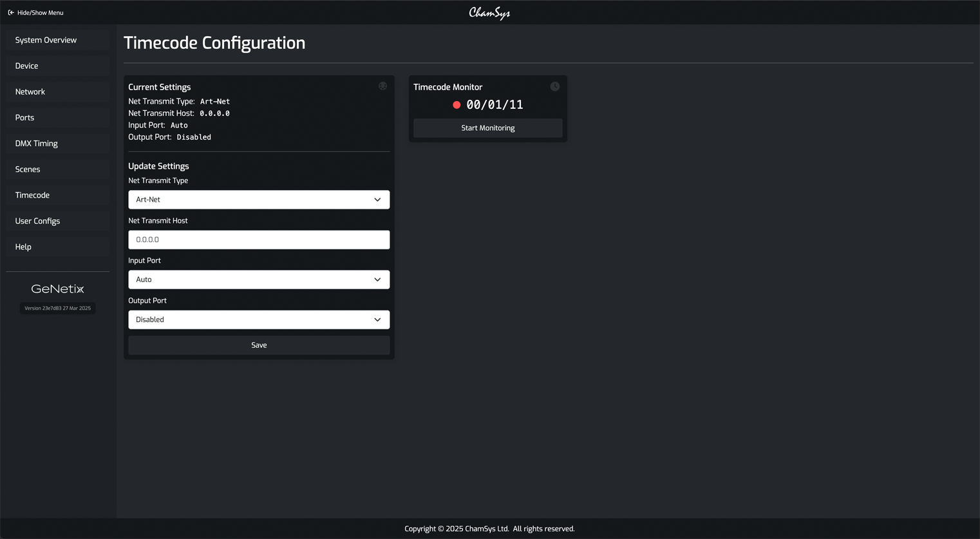Open the Net Transmit Type dropdown
Screen dimensions: 980x539
[x=259, y=200]
